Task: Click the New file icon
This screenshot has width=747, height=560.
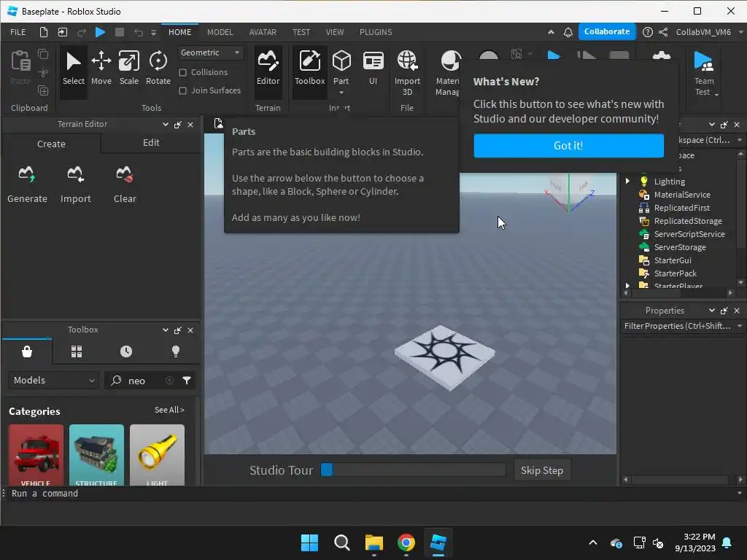Action: coord(43,32)
